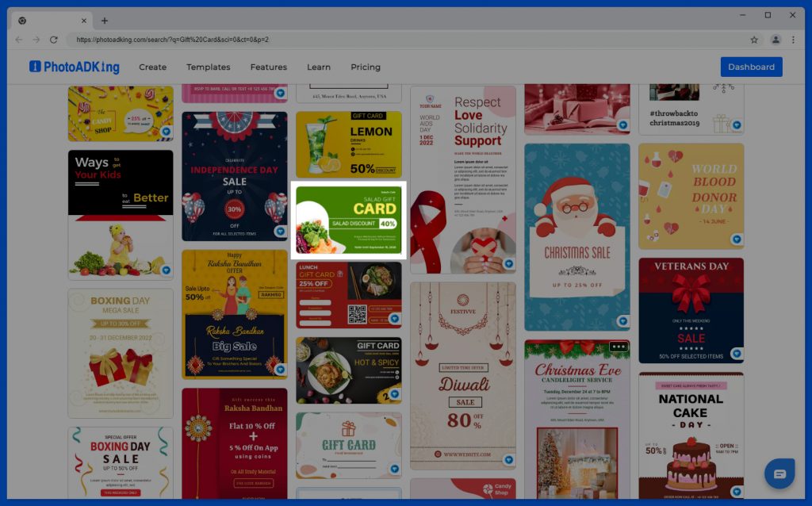
Task: Open the Hot & Spicy gift card template
Action: click(349, 370)
